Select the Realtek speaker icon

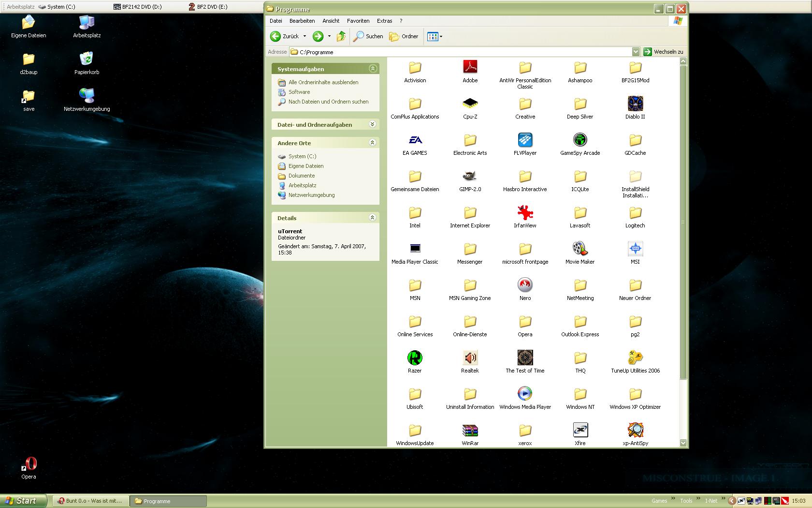point(470,358)
